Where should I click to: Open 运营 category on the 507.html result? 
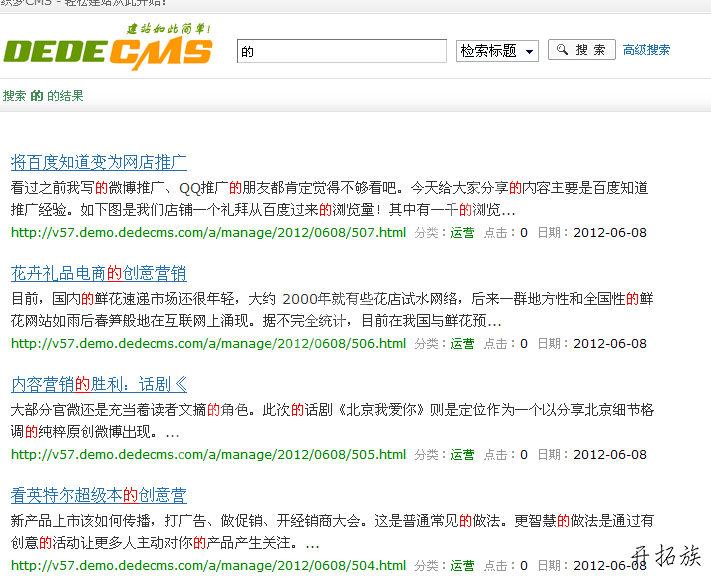coord(462,233)
